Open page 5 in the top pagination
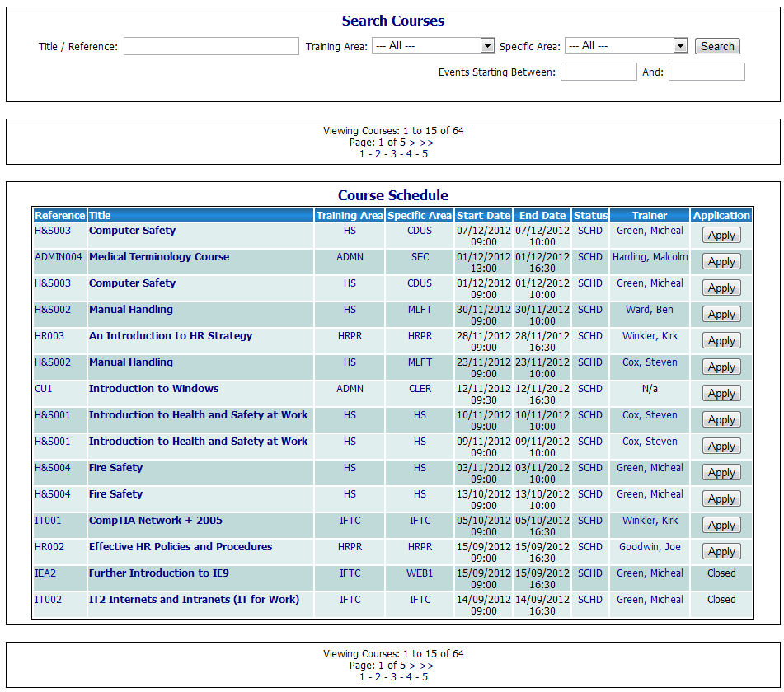The height and width of the screenshot is (692, 784). (425, 154)
